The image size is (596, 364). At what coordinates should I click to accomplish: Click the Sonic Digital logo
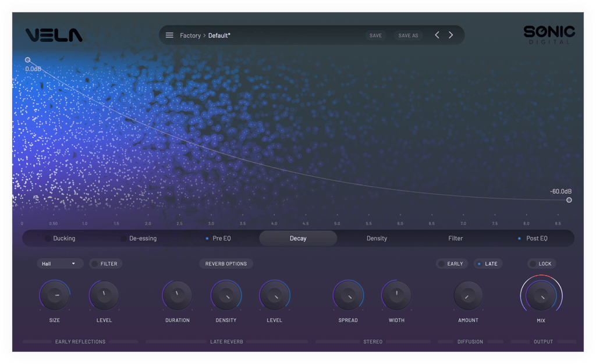tap(549, 34)
